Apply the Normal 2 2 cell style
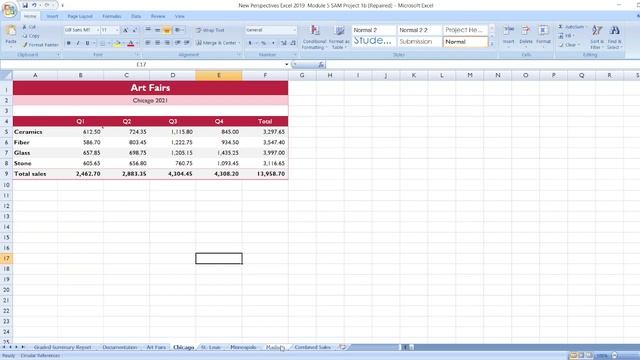Viewport: 640px width, 360px height. point(419,30)
